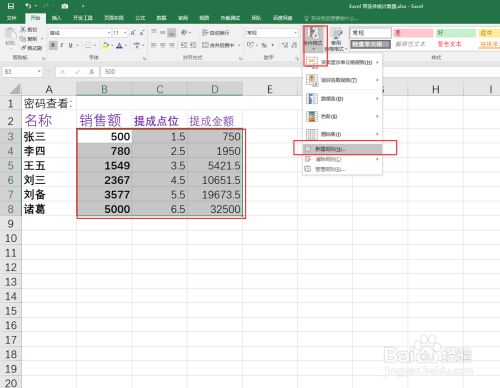Click the Wrap Text button
This screenshot has width=500, height=388.
pos(216,32)
